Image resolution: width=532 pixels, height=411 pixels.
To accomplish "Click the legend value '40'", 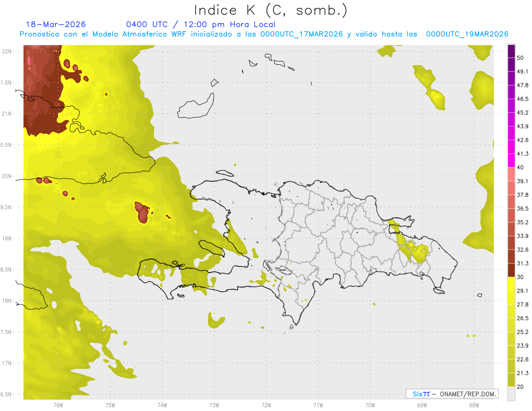I will point(520,168).
